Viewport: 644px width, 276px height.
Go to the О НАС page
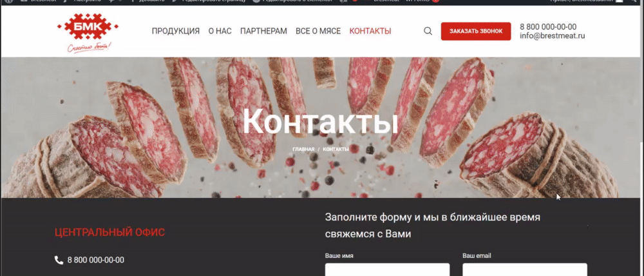220,31
